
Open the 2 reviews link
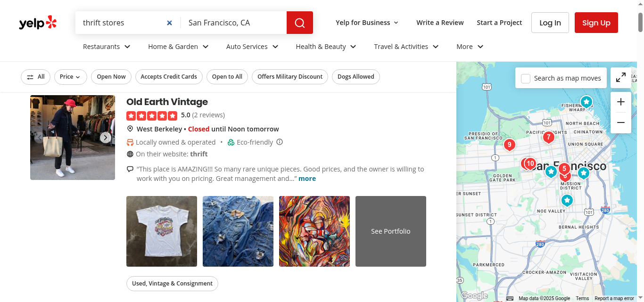click(x=208, y=115)
